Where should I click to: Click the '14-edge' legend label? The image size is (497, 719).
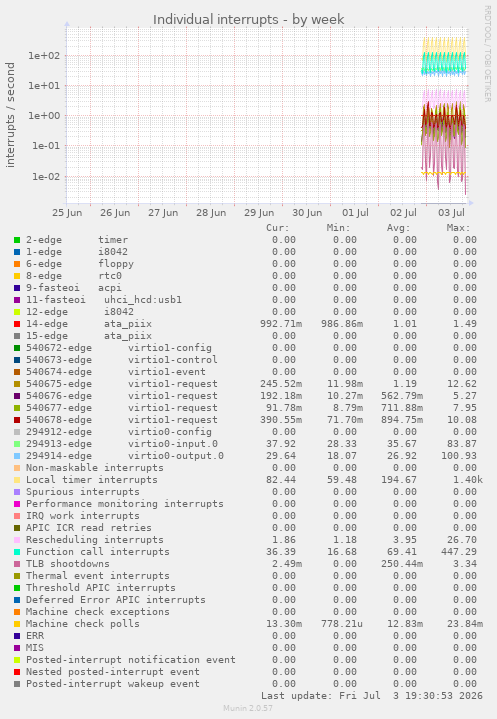coord(47,324)
